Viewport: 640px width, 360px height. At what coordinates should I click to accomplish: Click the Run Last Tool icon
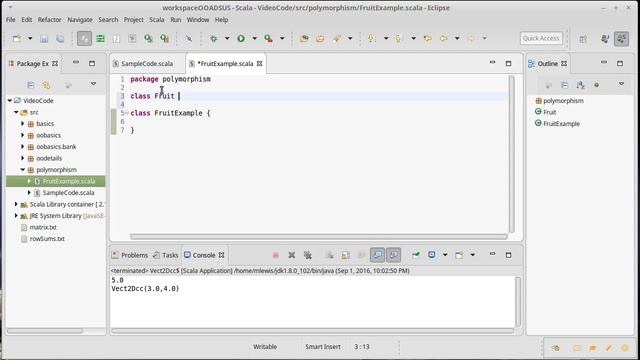268,38
